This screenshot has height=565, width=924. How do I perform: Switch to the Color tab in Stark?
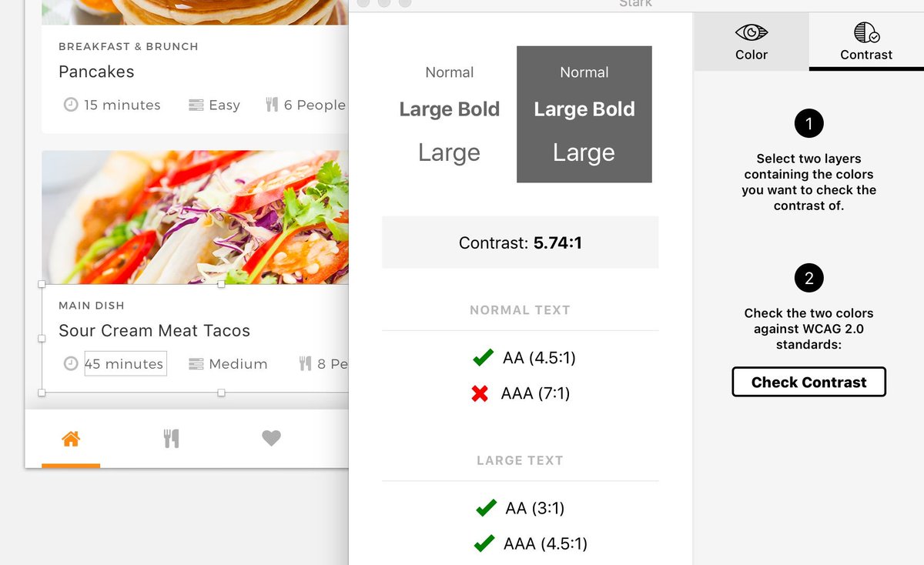752,42
